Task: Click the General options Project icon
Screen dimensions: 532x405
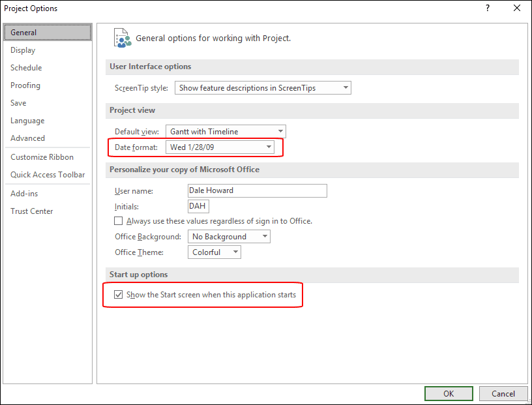Action: coord(123,38)
